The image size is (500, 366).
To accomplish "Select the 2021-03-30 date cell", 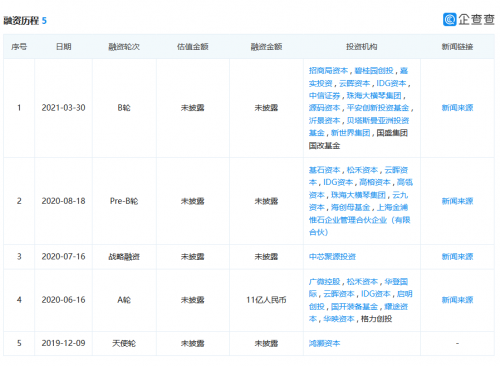I will [63, 108].
